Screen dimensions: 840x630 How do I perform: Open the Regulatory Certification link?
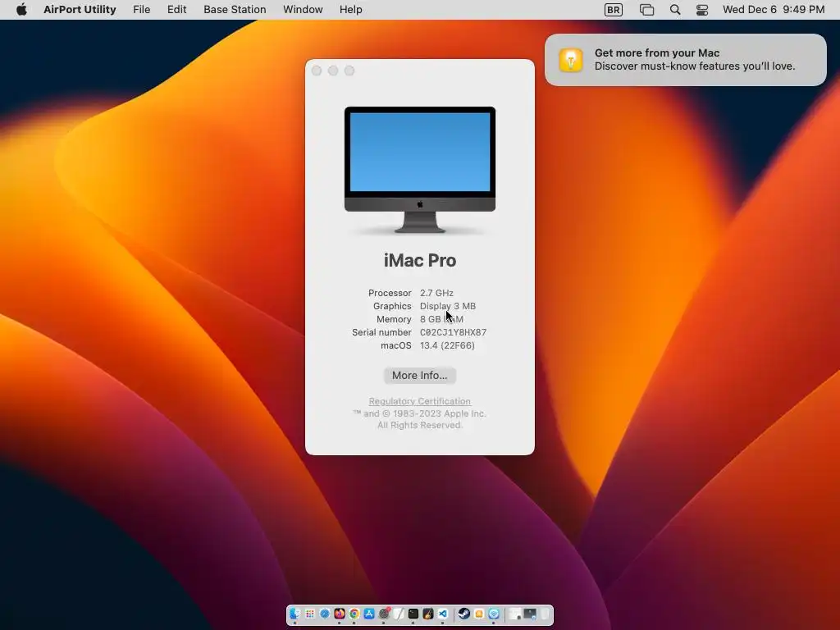click(x=419, y=401)
